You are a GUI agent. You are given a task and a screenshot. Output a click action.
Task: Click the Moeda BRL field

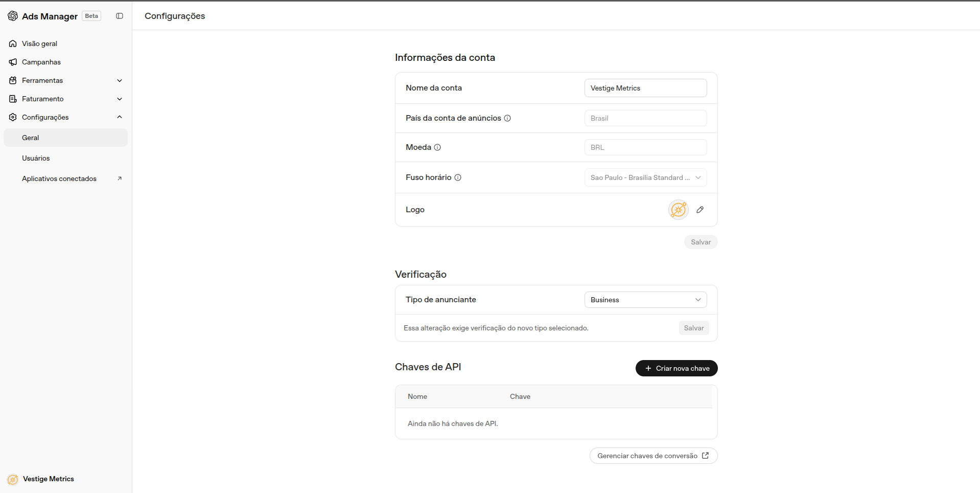click(x=646, y=147)
